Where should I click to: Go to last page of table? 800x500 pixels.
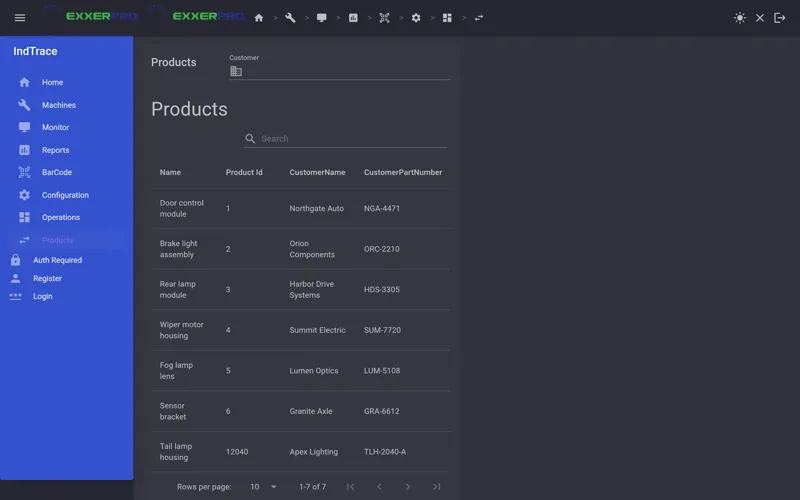pos(436,487)
